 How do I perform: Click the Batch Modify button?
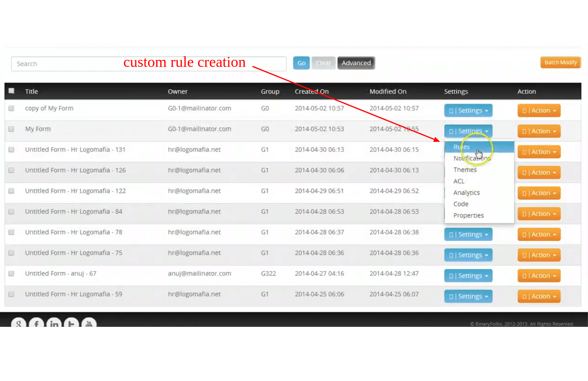click(x=560, y=62)
